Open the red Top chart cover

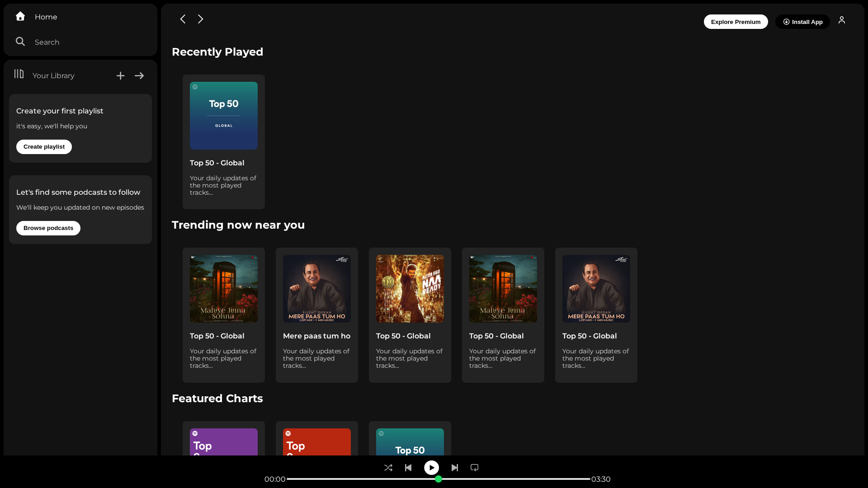pyautogui.click(x=317, y=442)
